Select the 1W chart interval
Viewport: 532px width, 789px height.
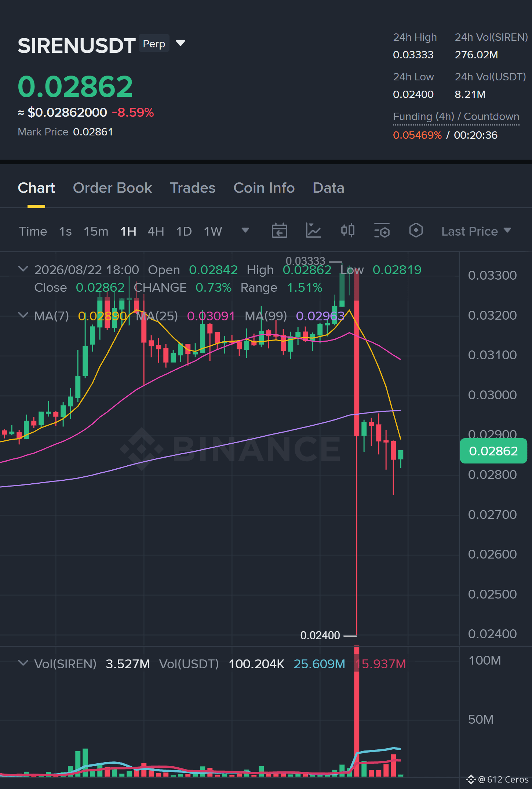(213, 231)
